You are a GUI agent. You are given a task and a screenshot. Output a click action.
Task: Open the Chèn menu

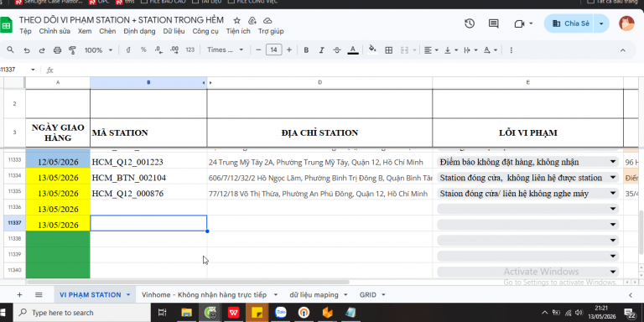(107, 31)
